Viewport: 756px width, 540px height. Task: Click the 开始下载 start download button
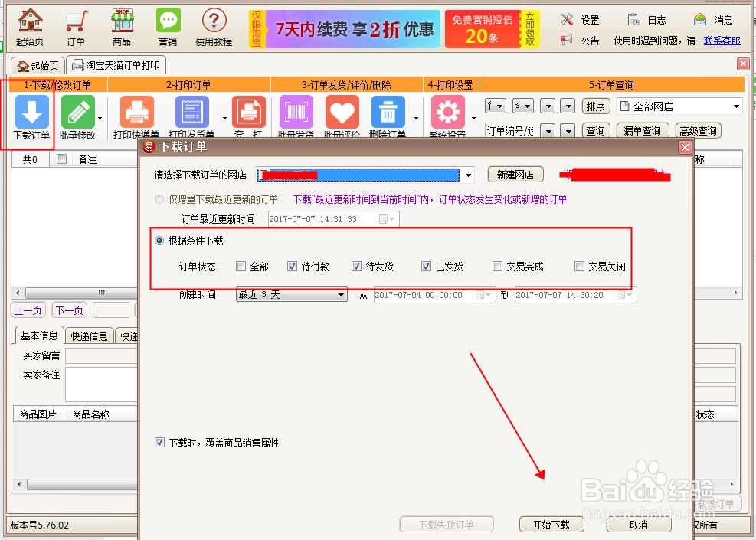[x=551, y=524]
